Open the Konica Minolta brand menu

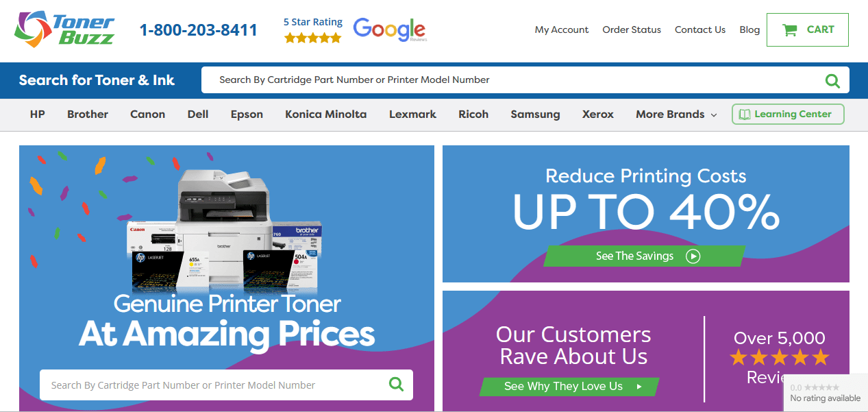[x=326, y=114]
